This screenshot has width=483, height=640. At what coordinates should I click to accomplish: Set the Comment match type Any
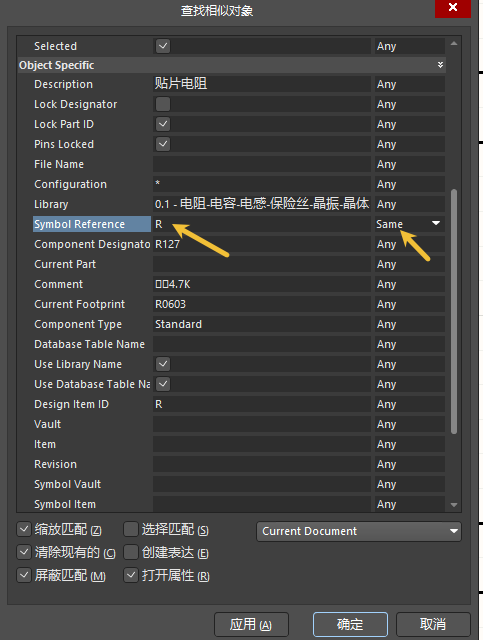(410, 284)
